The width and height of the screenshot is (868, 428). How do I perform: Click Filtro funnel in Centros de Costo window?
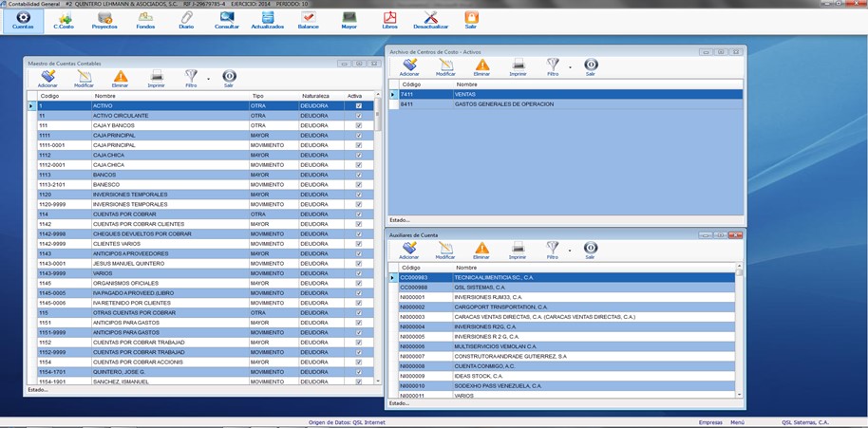pos(553,67)
